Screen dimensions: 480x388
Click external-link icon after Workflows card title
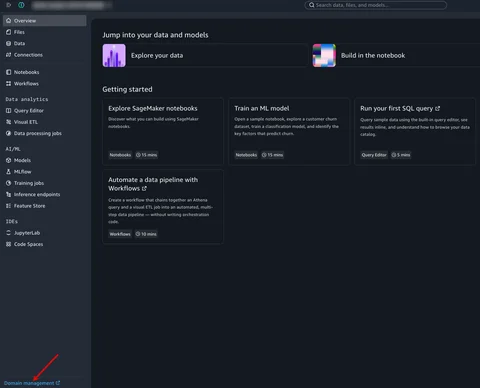(x=144, y=188)
